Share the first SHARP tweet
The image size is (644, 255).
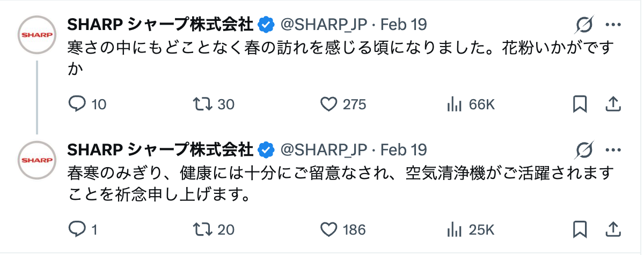coord(613,104)
